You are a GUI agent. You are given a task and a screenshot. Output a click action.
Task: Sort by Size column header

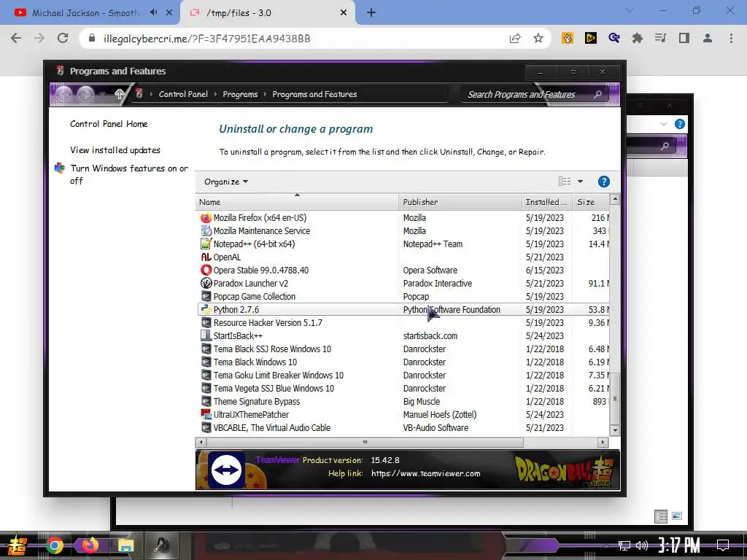pyautogui.click(x=591, y=202)
